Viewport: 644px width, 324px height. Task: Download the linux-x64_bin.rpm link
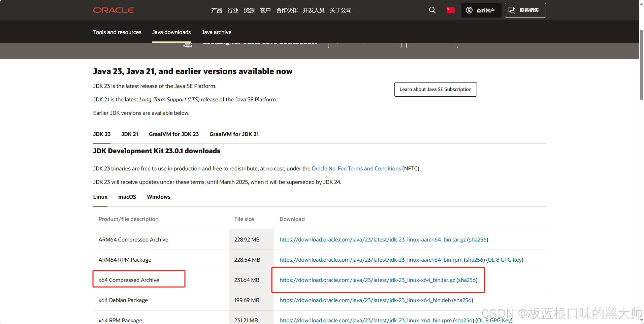(365, 320)
